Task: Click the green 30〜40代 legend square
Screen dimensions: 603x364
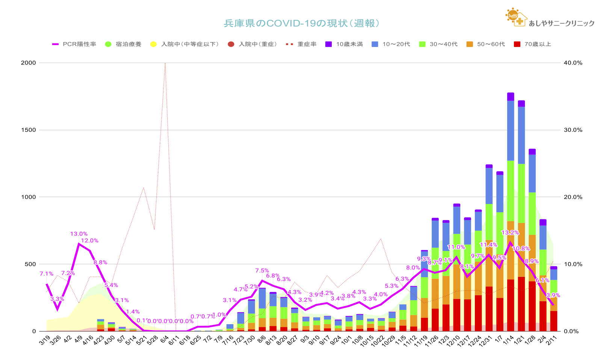Action: 422,44
